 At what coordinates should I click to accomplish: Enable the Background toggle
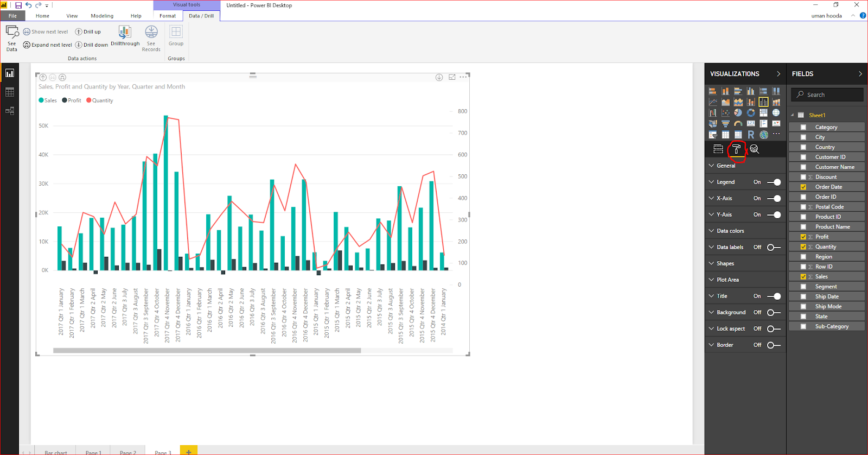point(774,312)
